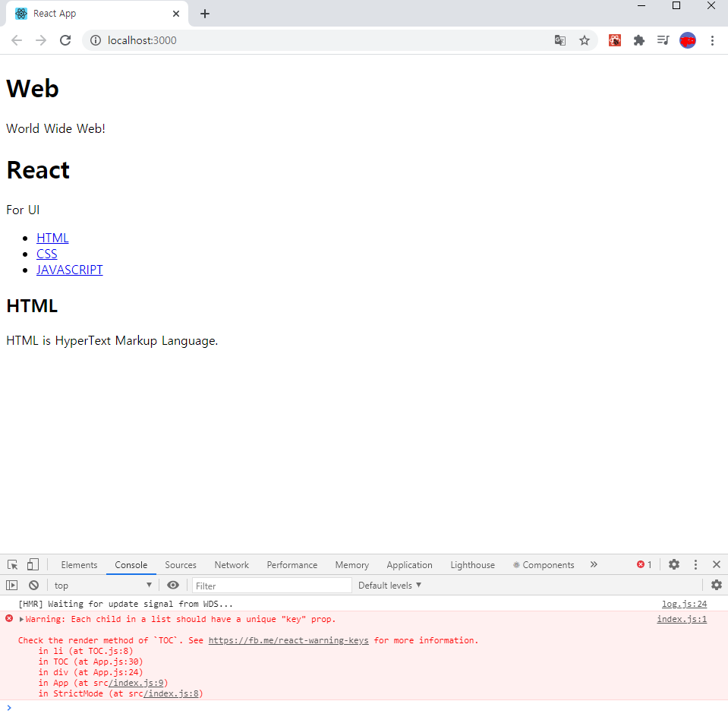
Task: Click 'in TOC (at App.js:30)' line
Action: click(90, 662)
